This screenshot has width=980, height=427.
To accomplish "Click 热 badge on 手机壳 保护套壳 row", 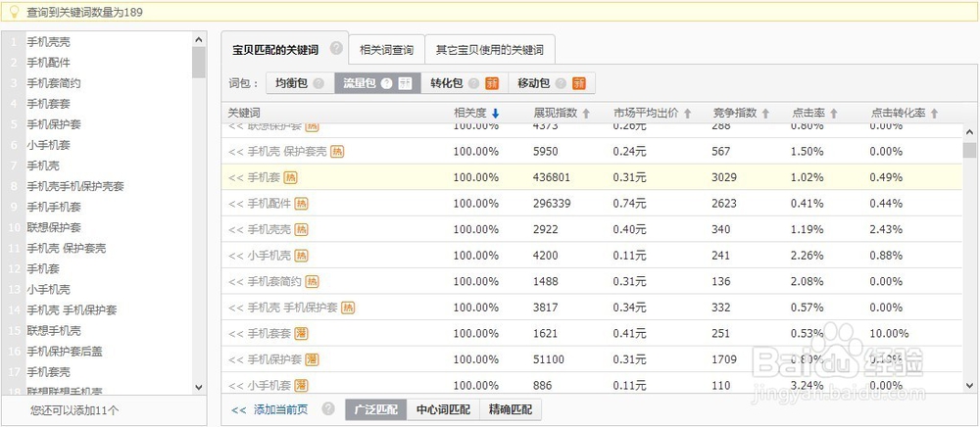I will tap(337, 152).
